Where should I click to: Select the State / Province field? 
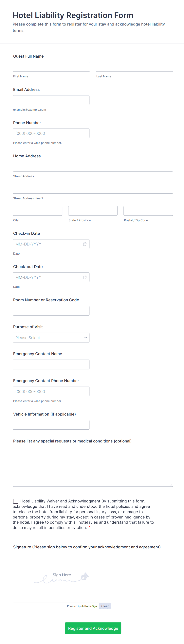click(x=93, y=211)
